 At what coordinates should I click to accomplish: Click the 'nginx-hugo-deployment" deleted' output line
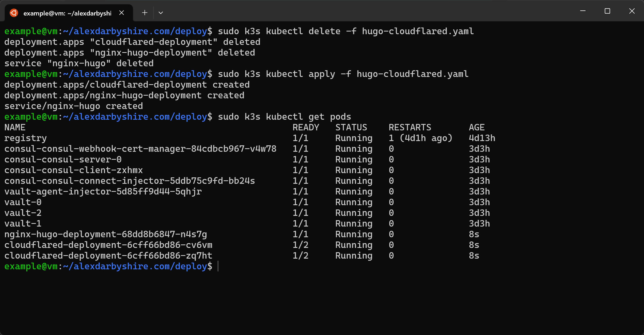(x=130, y=53)
